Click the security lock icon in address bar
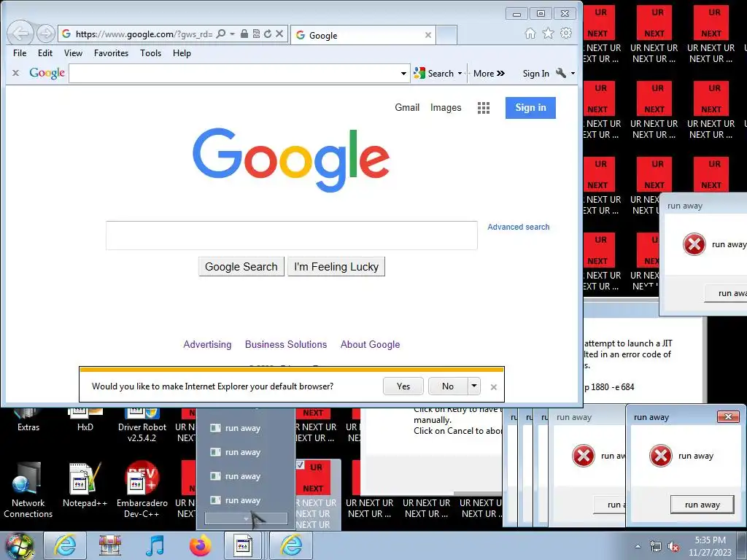Screen dimensions: 747x560 (244, 34)
